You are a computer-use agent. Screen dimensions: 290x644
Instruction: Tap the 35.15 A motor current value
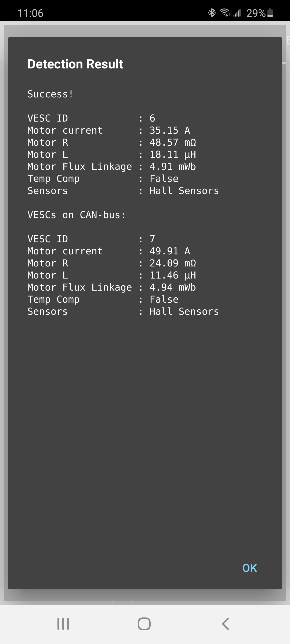(x=170, y=130)
